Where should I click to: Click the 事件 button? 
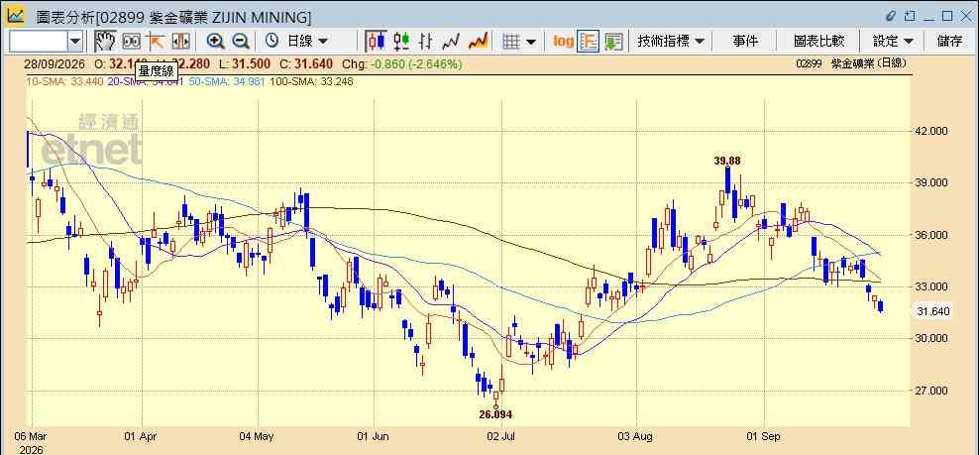745,42
